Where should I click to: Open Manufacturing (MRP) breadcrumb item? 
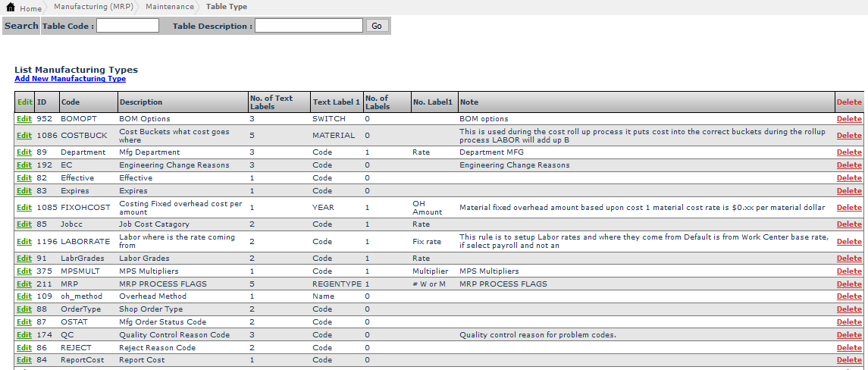(x=95, y=7)
